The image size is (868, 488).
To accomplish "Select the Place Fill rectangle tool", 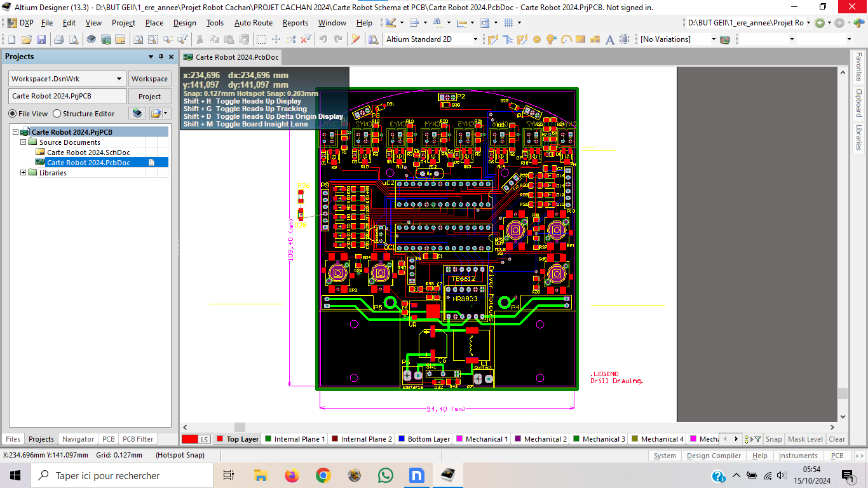I will 580,39.
